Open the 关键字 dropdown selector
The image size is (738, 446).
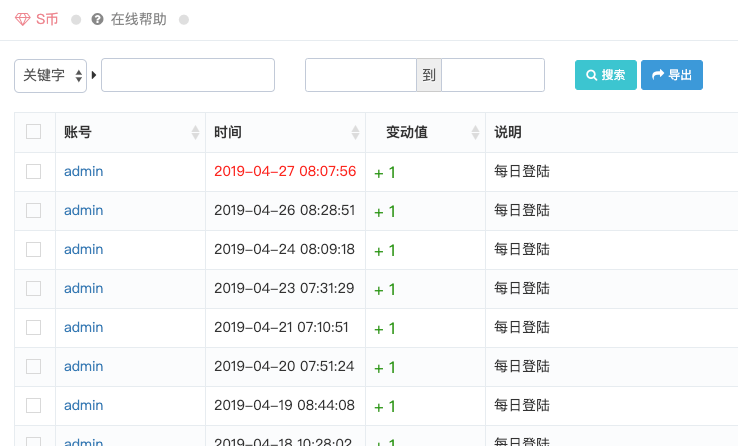tap(50, 75)
